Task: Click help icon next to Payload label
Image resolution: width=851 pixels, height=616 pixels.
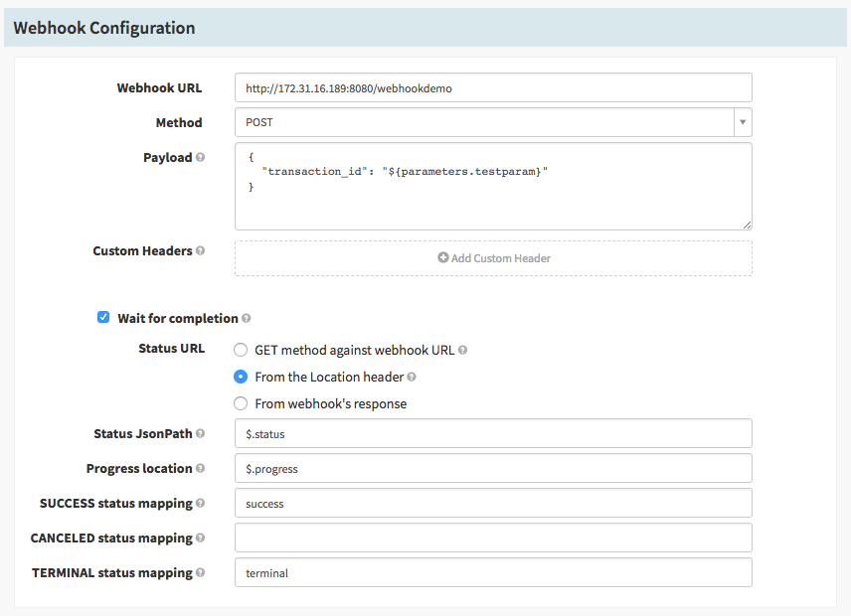Action: 201,157
